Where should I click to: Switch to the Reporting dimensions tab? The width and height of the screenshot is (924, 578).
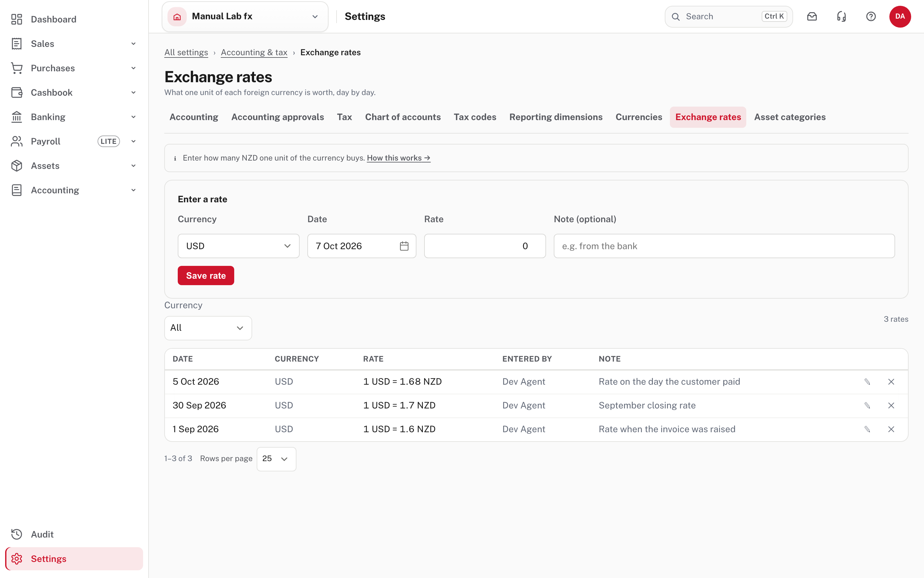[556, 117]
